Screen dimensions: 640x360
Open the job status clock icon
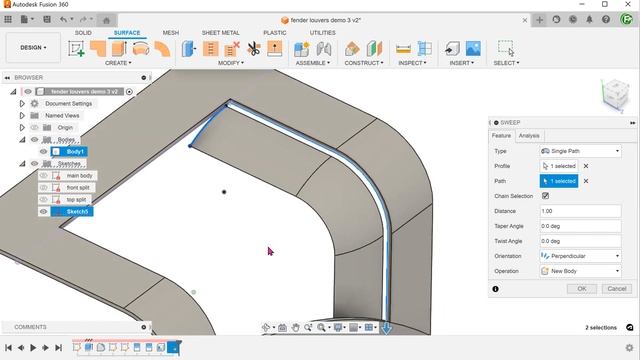573,19
